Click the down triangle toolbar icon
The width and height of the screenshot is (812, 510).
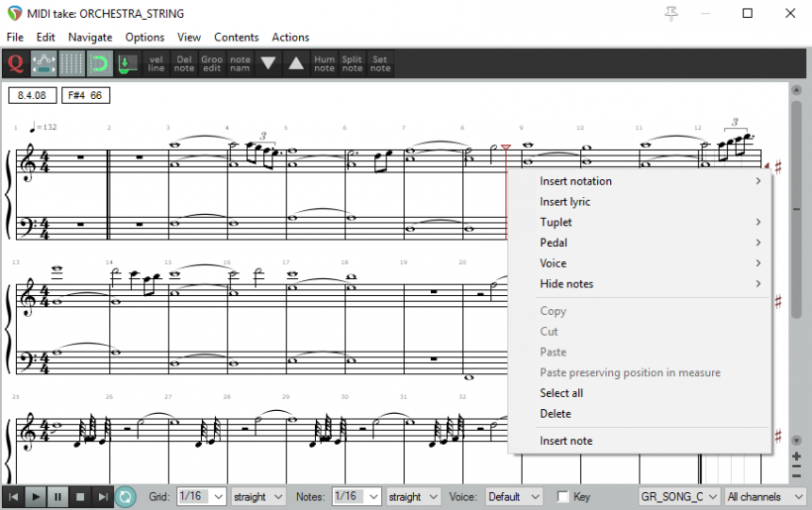(x=267, y=64)
